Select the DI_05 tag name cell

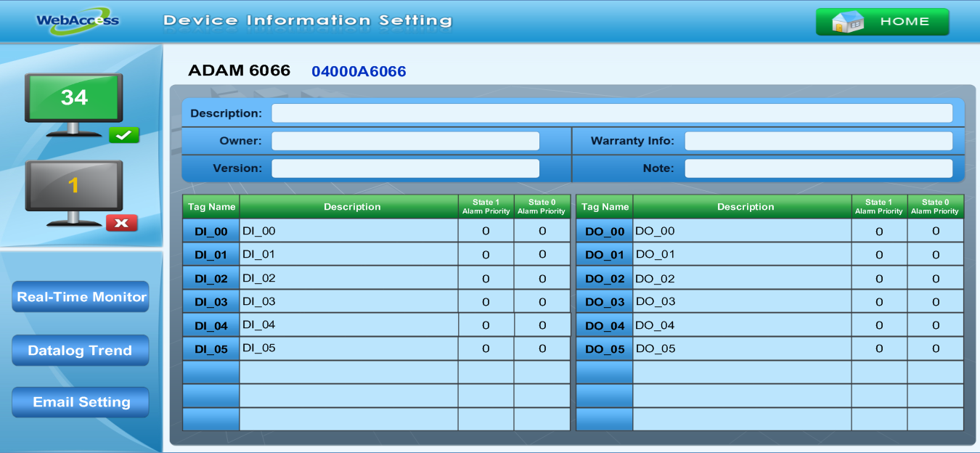coord(211,349)
